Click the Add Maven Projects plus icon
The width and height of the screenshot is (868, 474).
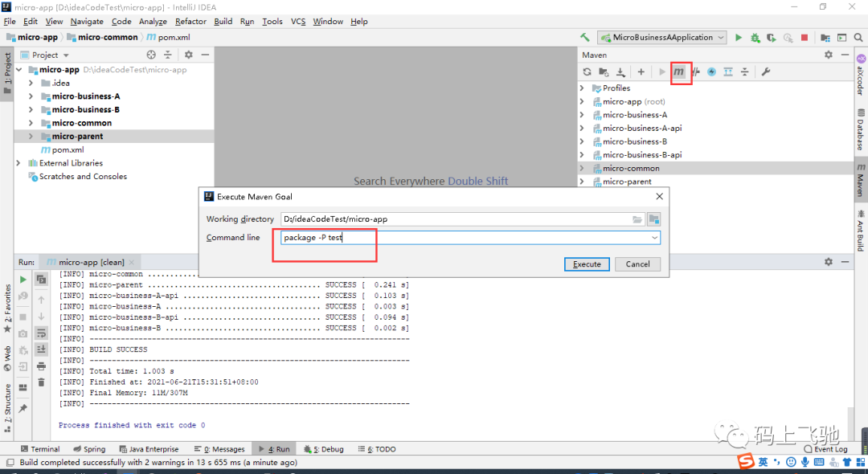point(641,72)
